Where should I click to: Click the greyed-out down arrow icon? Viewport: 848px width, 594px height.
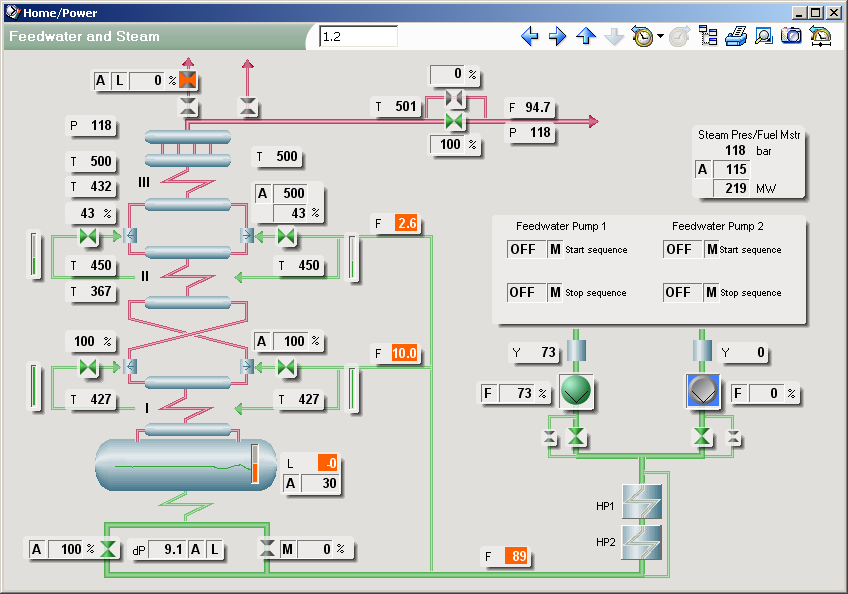coord(614,37)
